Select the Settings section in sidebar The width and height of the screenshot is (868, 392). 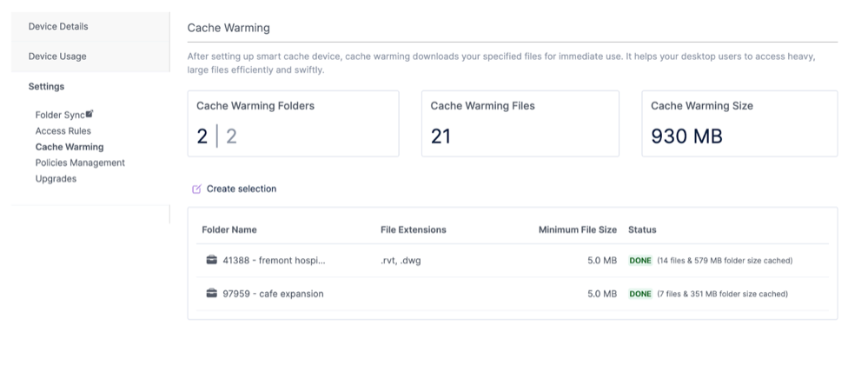pyautogui.click(x=47, y=86)
